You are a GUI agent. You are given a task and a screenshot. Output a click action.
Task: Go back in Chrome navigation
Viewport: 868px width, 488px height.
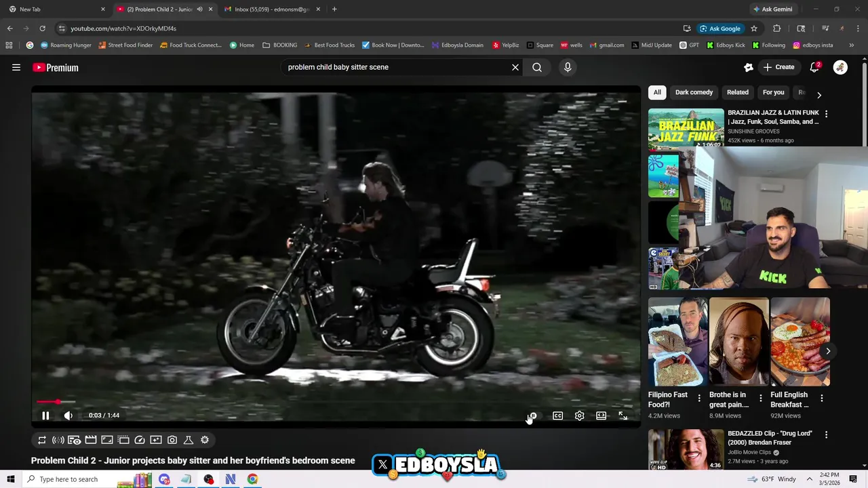[9, 28]
